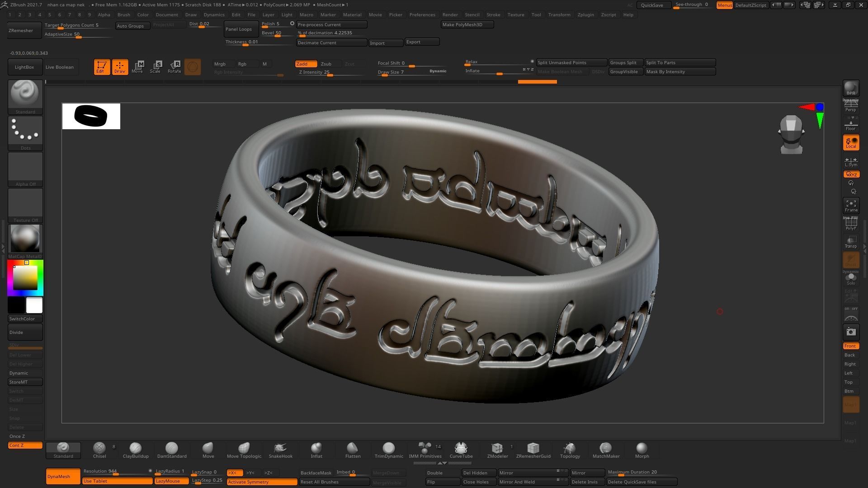Choose the SnakeHook brush
868x488 pixels.
tap(280, 450)
